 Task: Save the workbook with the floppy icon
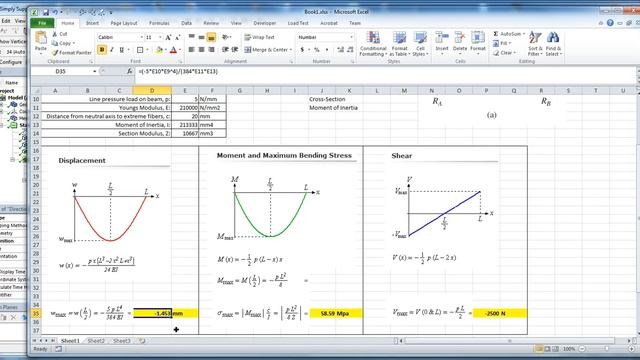point(46,13)
